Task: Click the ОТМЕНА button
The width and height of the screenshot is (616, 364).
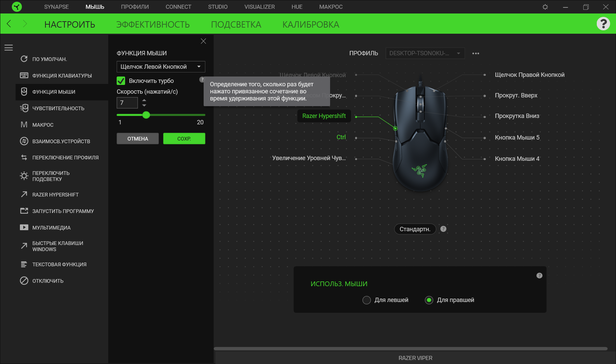Action: [x=138, y=139]
